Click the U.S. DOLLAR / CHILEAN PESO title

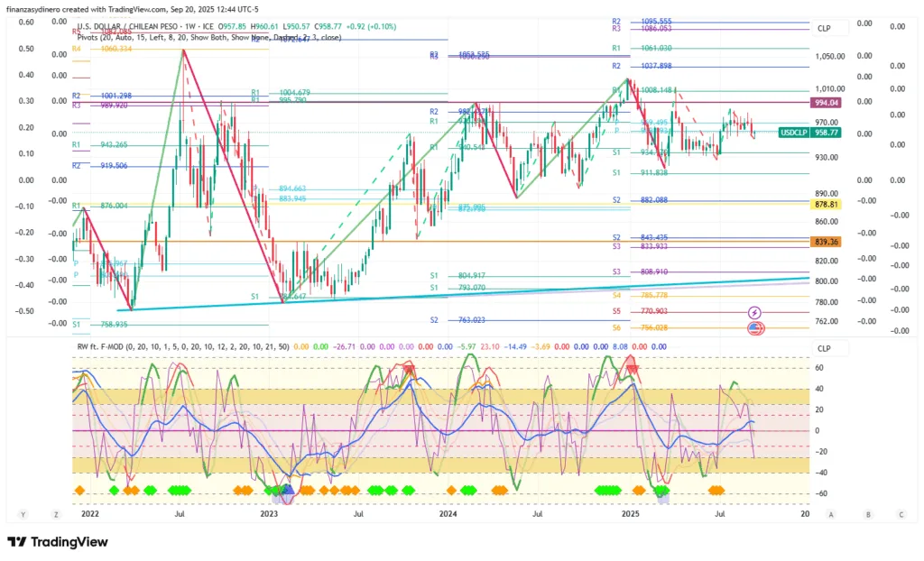[x=128, y=26]
